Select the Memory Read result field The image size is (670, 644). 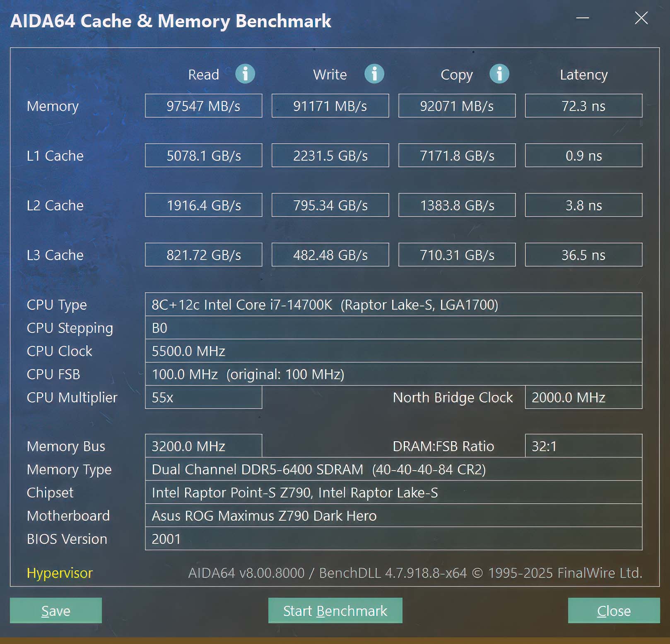(x=203, y=106)
